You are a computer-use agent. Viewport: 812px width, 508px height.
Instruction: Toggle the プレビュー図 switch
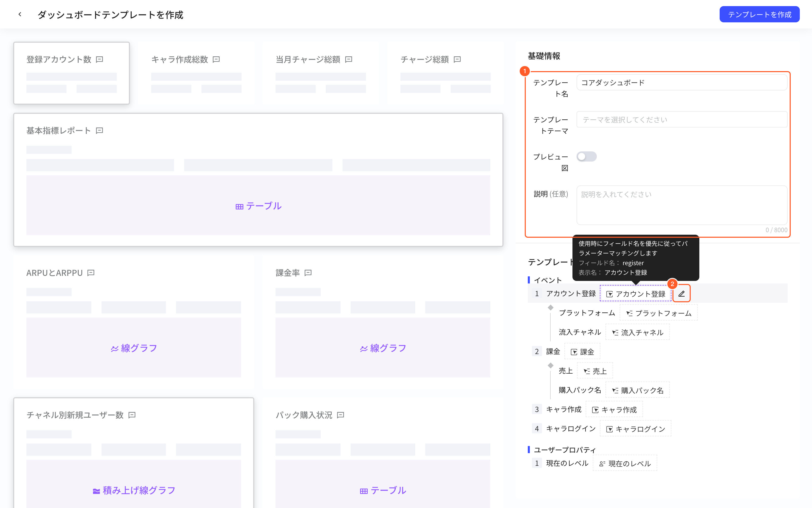point(586,156)
